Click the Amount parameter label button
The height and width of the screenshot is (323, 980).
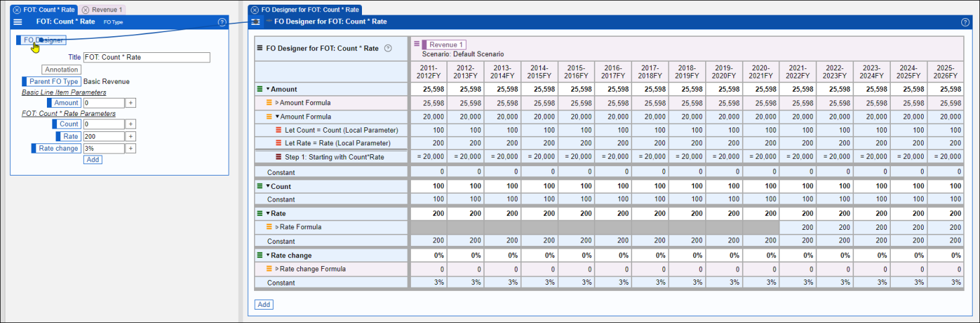64,103
